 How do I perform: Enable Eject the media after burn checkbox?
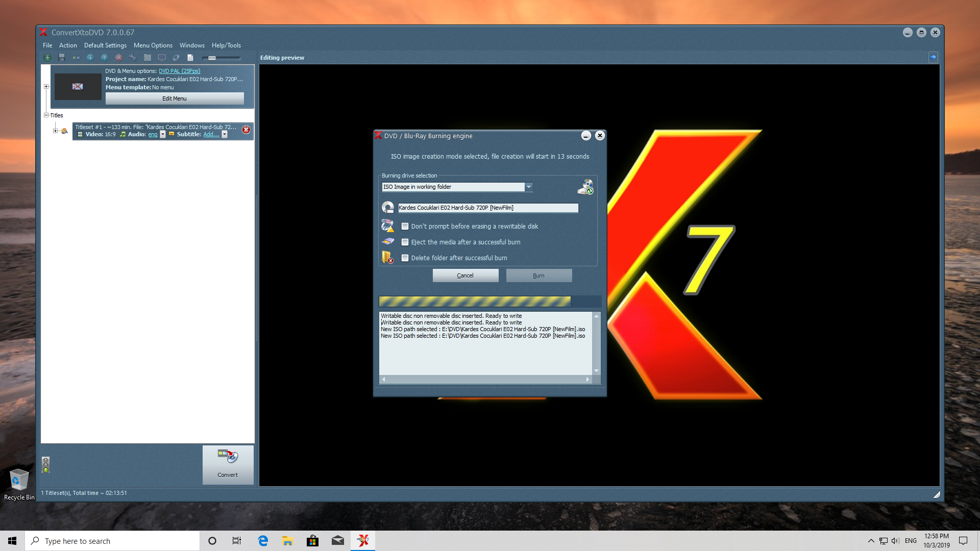pyautogui.click(x=405, y=242)
